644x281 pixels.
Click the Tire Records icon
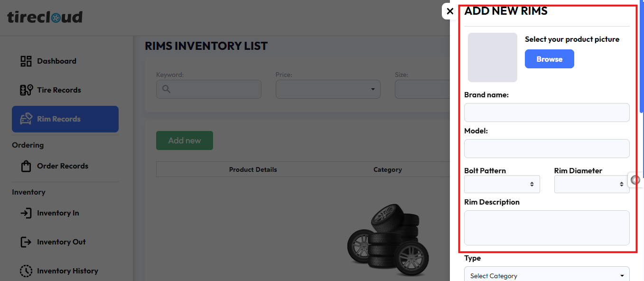(x=26, y=90)
